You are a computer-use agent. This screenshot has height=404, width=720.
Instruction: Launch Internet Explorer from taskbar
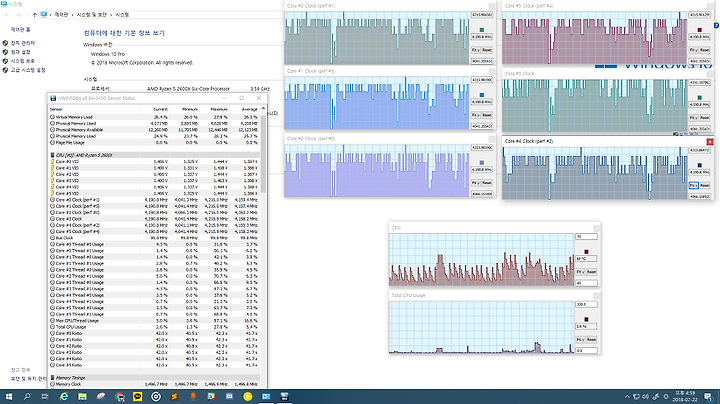click(63, 397)
